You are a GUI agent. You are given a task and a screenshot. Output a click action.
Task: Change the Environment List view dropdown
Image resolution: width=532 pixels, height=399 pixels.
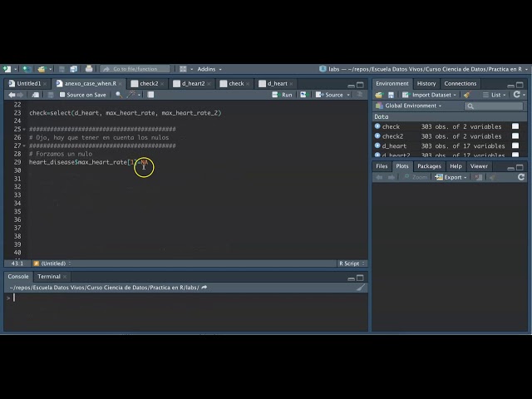click(494, 95)
